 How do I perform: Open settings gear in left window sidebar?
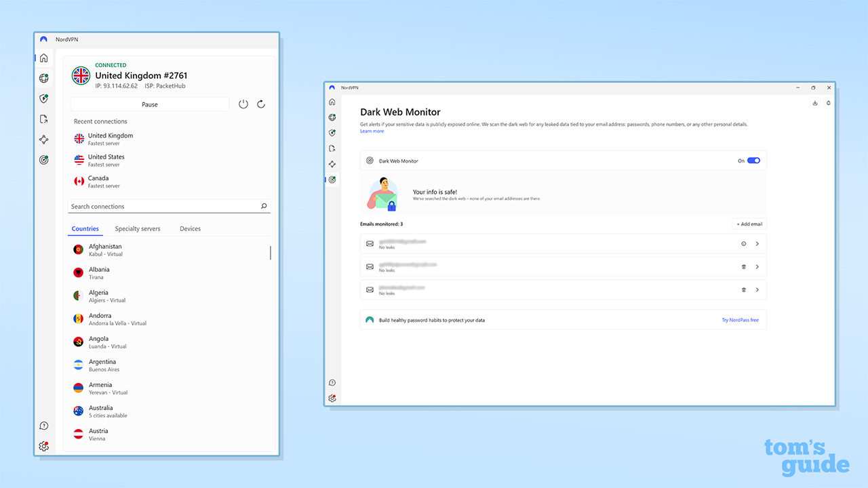coord(43,446)
